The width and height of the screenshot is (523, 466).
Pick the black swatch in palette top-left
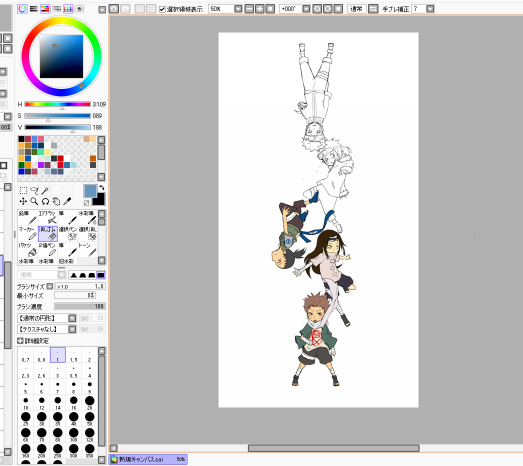(21, 139)
